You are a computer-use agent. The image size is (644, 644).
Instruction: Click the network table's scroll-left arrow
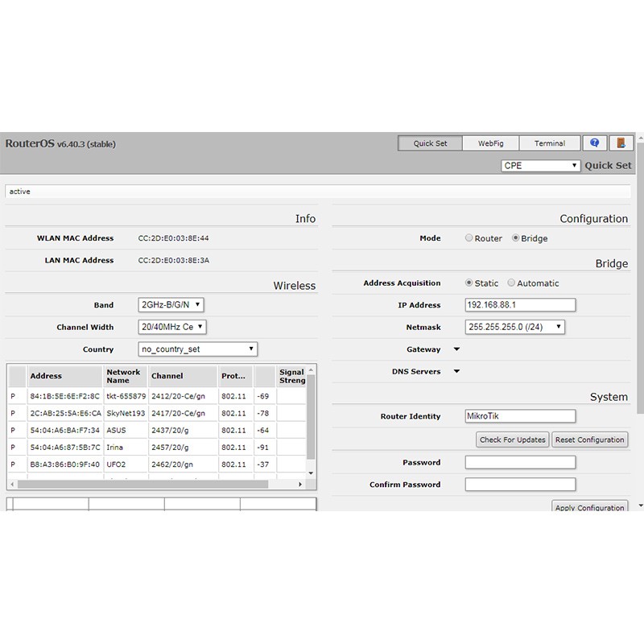[x=12, y=485]
